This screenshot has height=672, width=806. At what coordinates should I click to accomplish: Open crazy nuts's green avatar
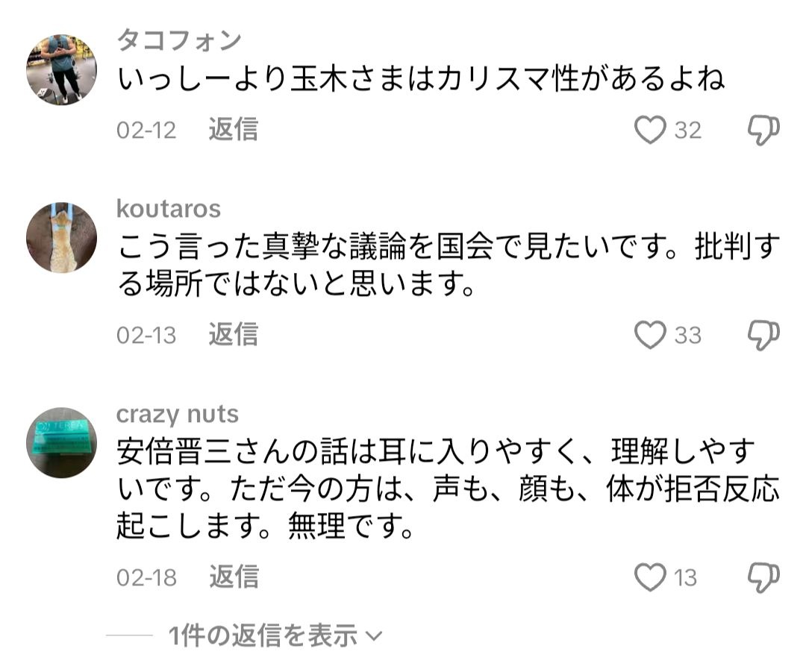pos(62,442)
